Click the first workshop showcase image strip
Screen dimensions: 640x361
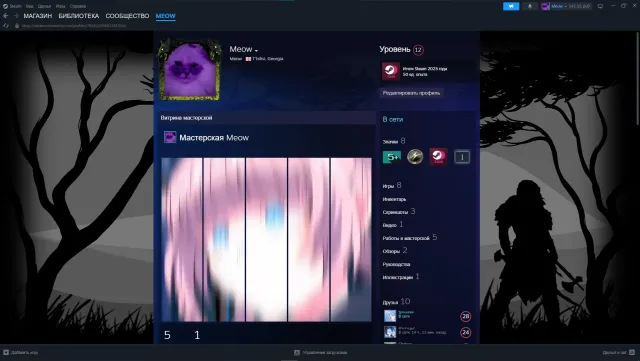[x=182, y=239]
